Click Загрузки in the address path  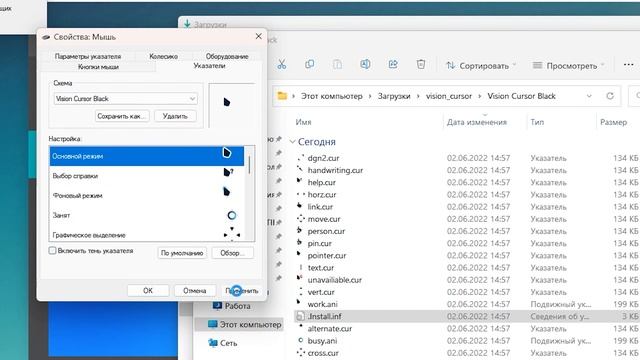pyautogui.click(x=394, y=96)
